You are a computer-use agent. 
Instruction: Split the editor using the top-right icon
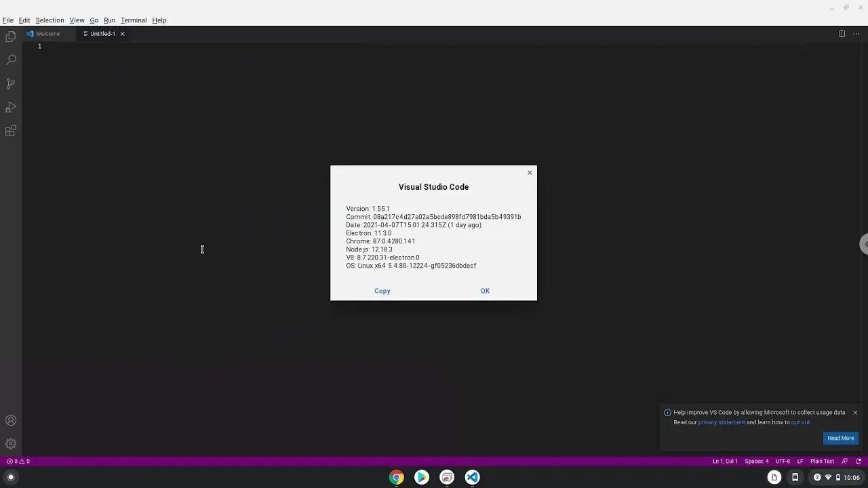[x=841, y=33]
